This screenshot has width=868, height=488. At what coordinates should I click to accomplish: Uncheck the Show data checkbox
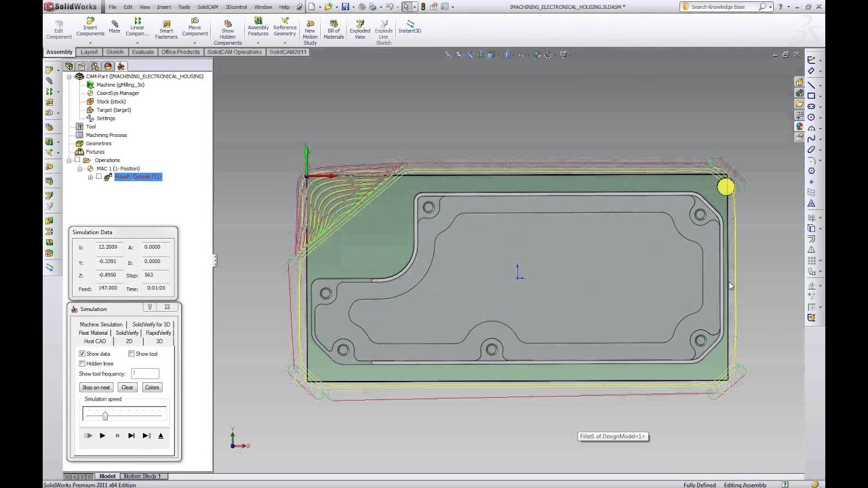pyautogui.click(x=82, y=354)
